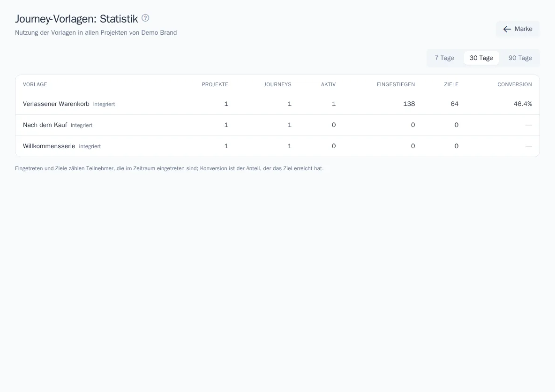Screen dimensions: 555x392
Task: Click the VORLAGE column header
Action: pyautogui.click(x=35, y=84)
